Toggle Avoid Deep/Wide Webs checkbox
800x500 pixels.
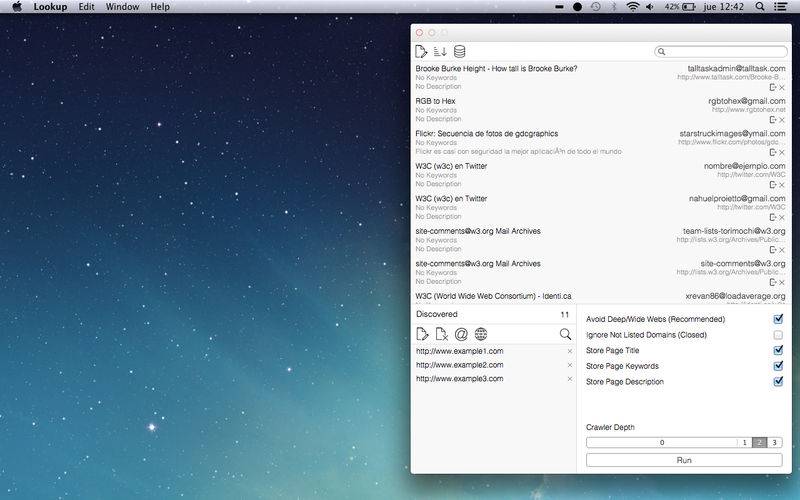(778, 319)
